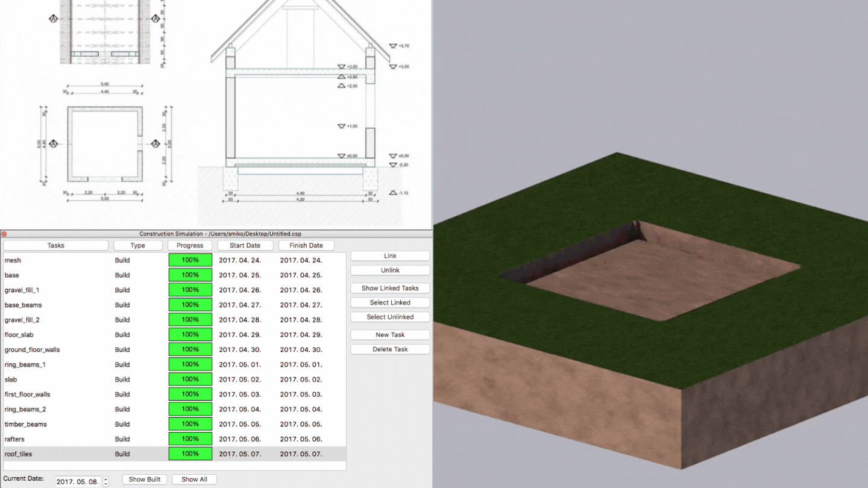Click the Unlink button
The height and width of the screenshot is (488, 868).
[x=389, y=270]
